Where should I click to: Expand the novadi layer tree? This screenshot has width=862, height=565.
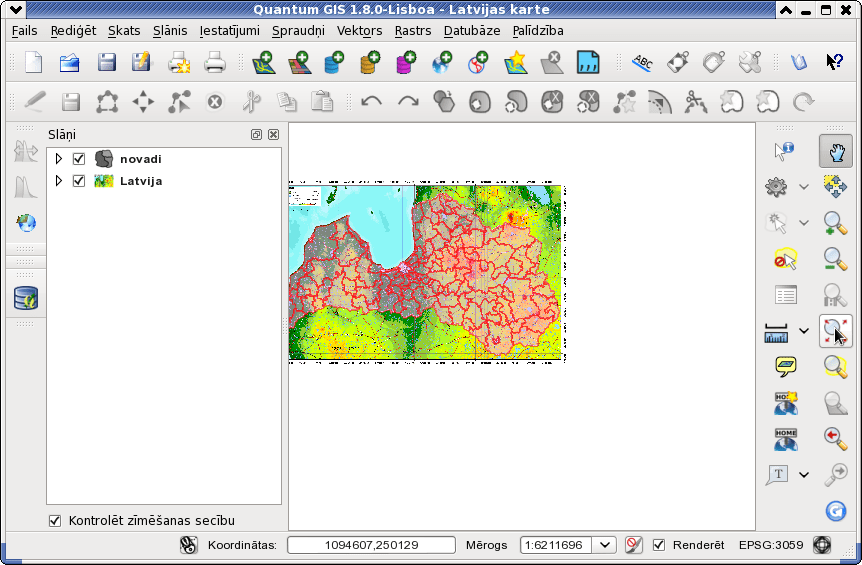tap(58, 159)
